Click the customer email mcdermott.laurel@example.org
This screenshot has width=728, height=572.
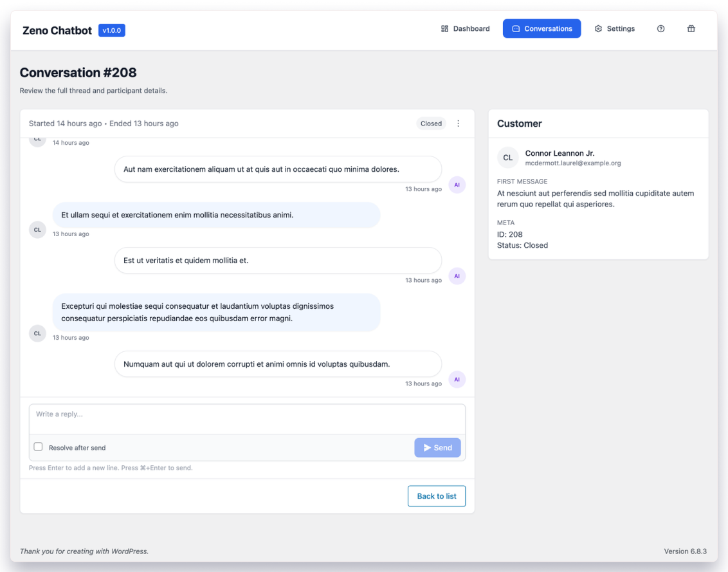572,163
